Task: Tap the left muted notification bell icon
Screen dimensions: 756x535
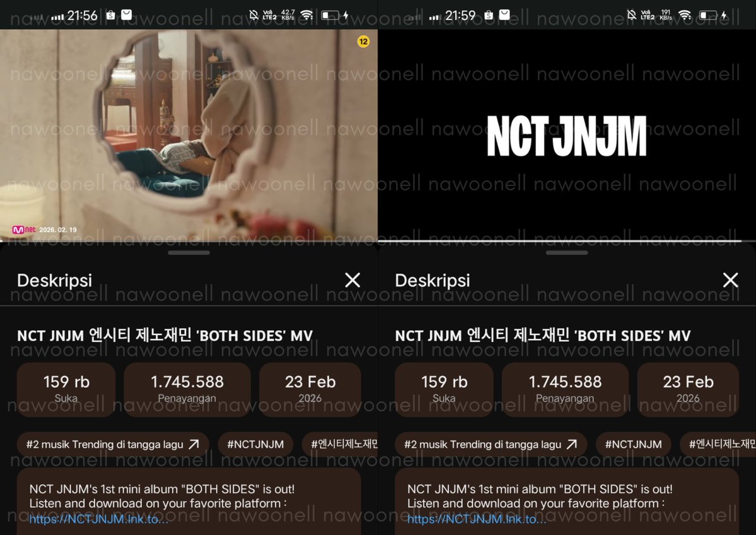Action: pos(253,15)
